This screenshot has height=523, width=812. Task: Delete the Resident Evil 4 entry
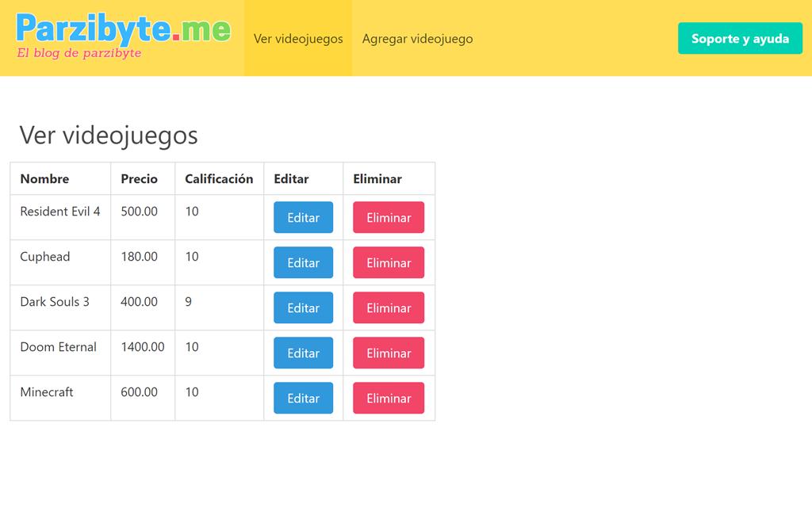389,217
